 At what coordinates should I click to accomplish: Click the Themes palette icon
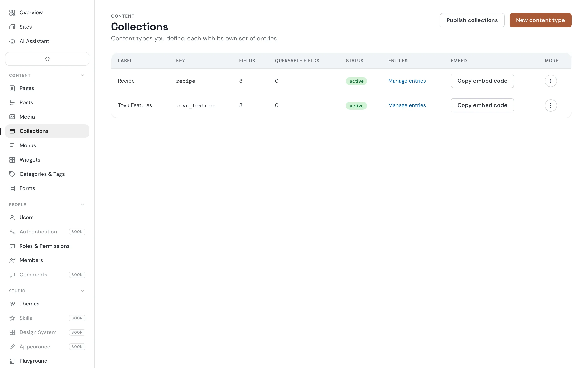(x=12, y=304)
